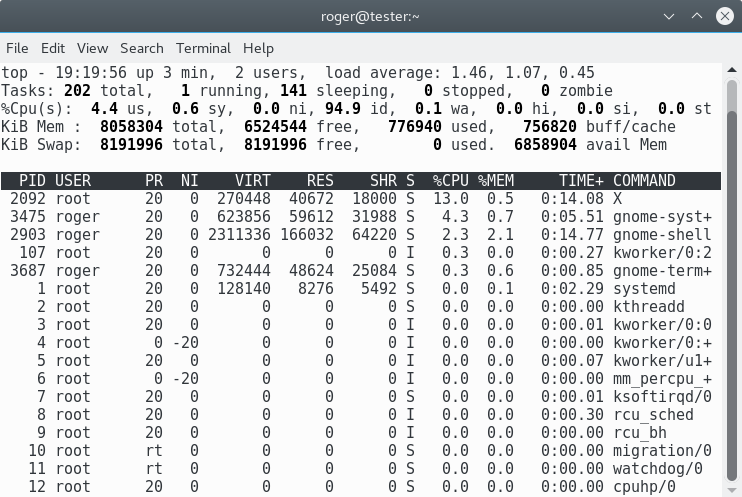Click the COMMAND column header

pyautogui.click(x=644, y=181)
